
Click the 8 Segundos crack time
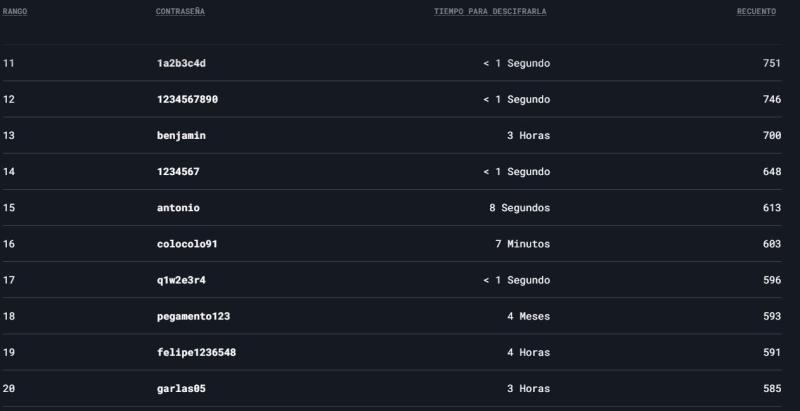point(519,207)
